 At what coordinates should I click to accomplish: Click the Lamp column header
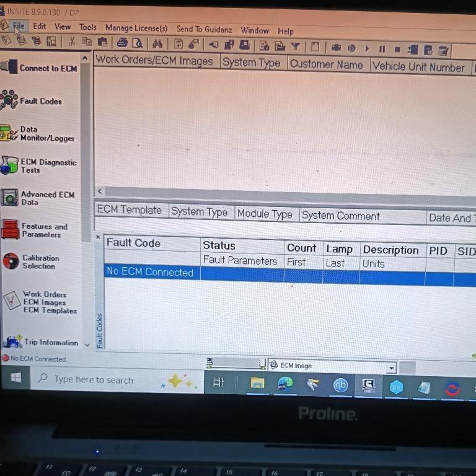pyautogui.click(x=342, y=249)
